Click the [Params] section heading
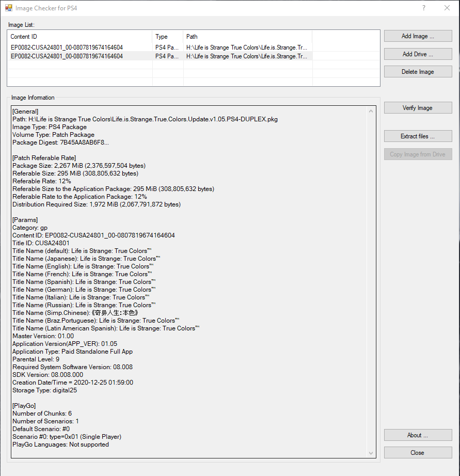 pos(25,220)
